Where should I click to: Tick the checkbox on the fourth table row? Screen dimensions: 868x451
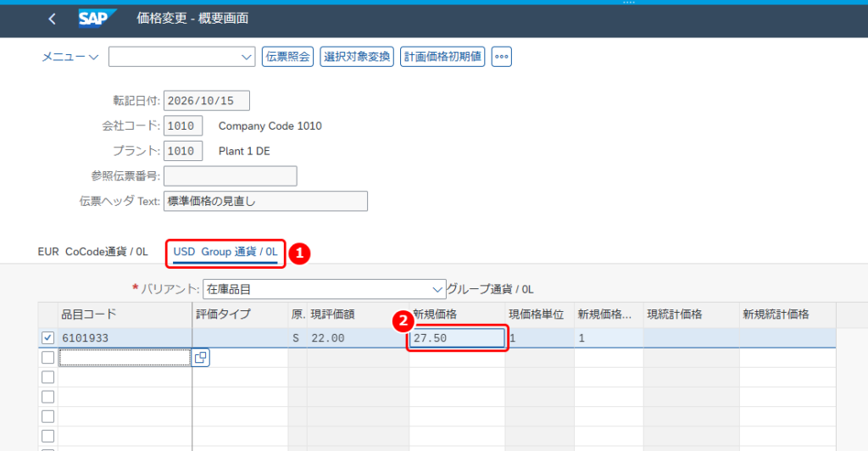(48, 397)
